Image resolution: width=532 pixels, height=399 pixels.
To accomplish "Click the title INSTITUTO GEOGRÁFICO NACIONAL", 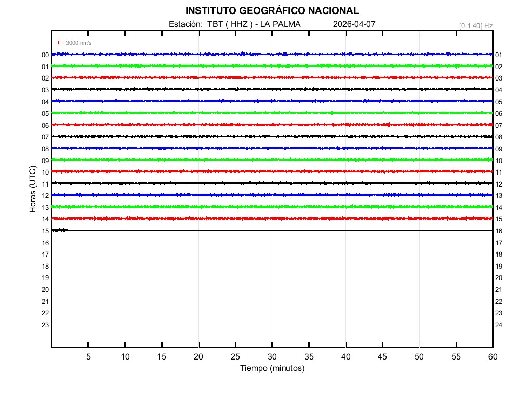I will click(x=272, y=11).
